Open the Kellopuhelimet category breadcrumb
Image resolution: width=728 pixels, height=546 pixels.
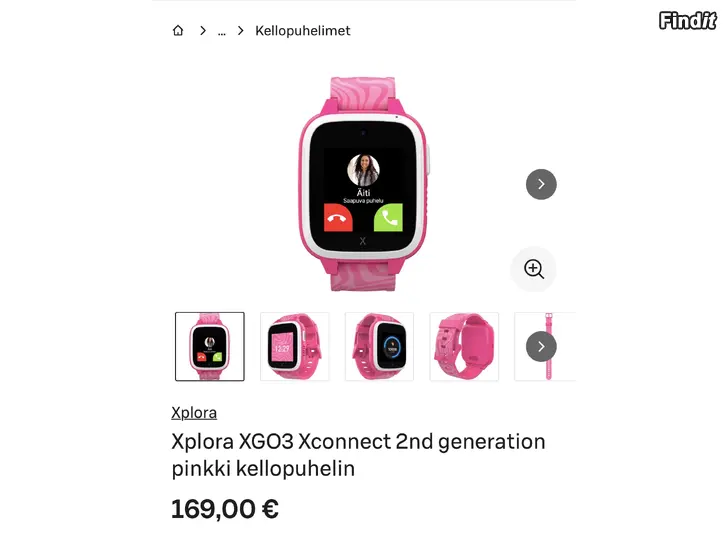coord(303,31)
